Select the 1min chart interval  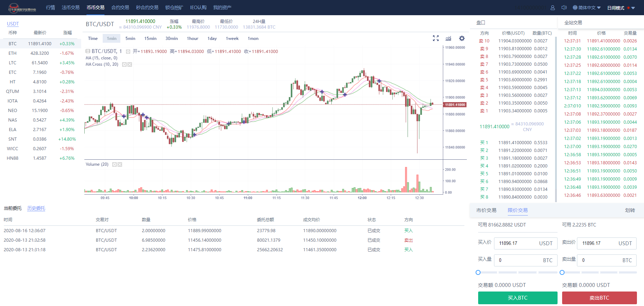pyautogui.click(x=112, y=39)
